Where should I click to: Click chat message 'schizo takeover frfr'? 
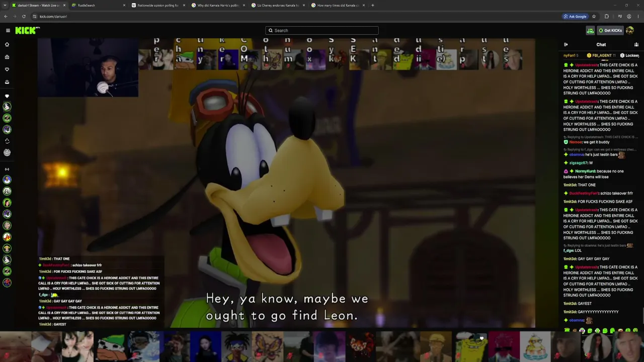616,194
